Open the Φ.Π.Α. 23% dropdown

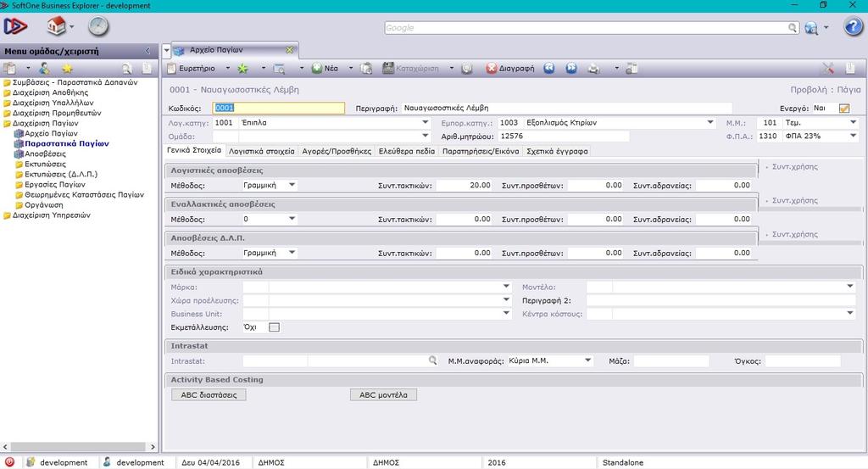853,136
